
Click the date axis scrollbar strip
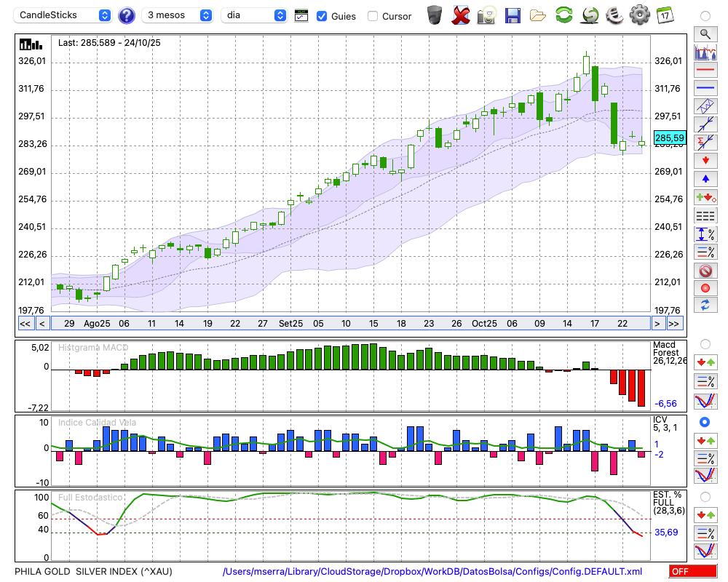pyautogui.click(x=351, y=324)
